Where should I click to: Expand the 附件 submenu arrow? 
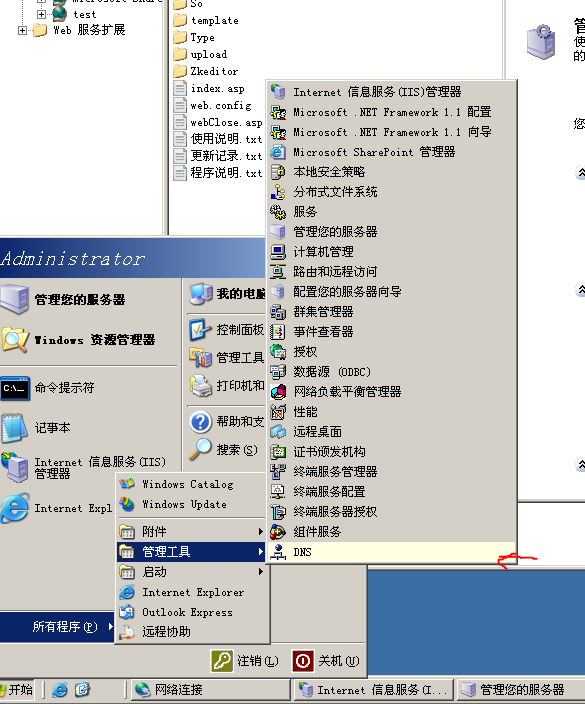pos(260,532)
